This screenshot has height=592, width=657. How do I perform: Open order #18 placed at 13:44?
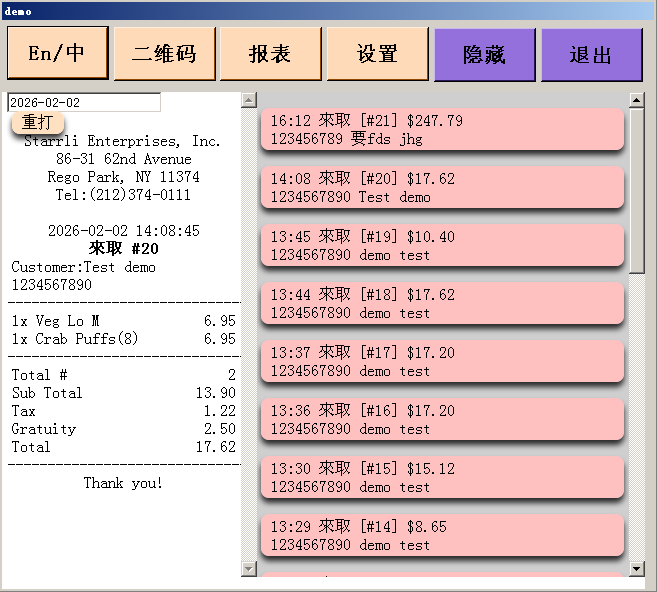coord(442,304)
